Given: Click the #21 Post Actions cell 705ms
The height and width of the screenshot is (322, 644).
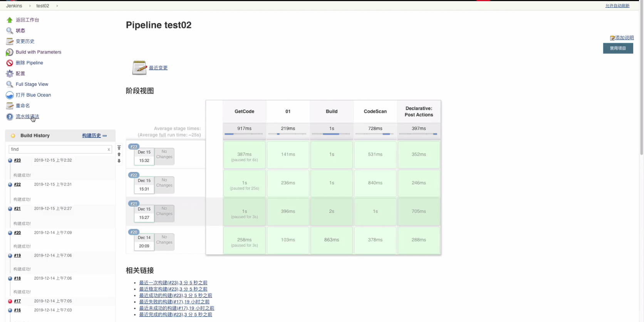Looking at the screenshot, I should (419, 212).
